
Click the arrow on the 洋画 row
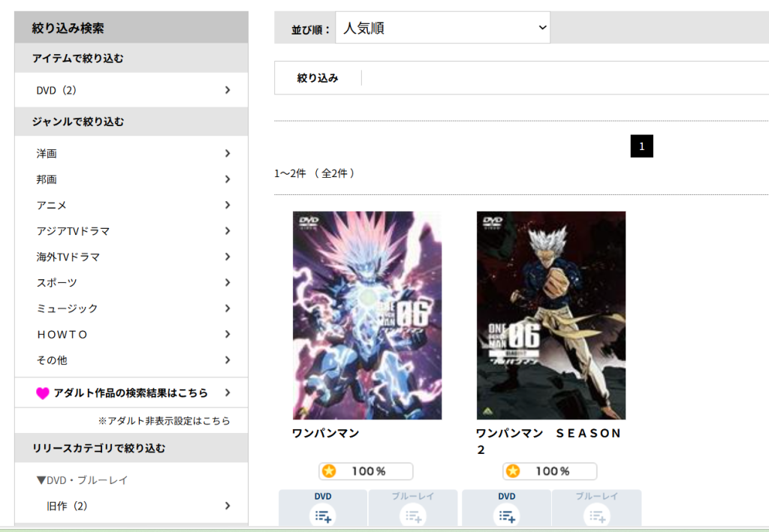coord(228,153)
